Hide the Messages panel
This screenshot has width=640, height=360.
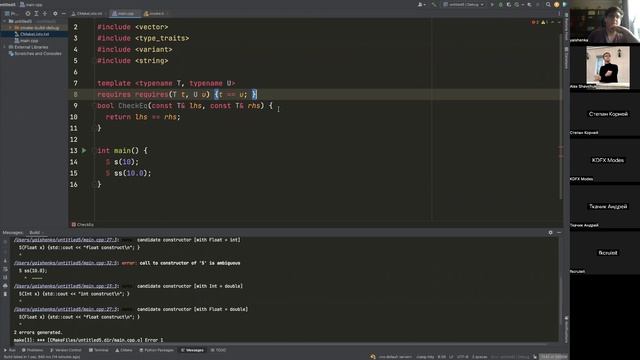pyautogui.click(x=559, y=232)
